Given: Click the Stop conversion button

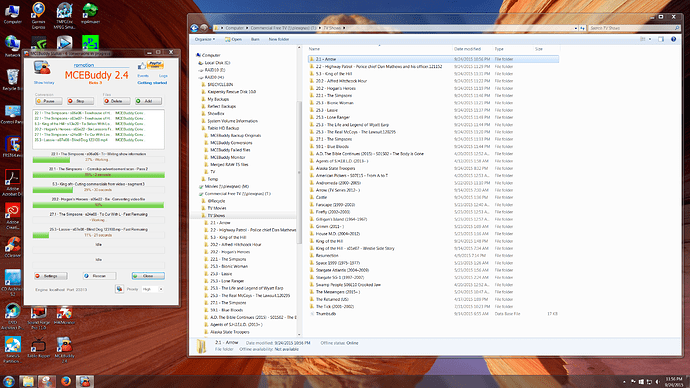Looking at the screenshot, I should tap(81, 101).
